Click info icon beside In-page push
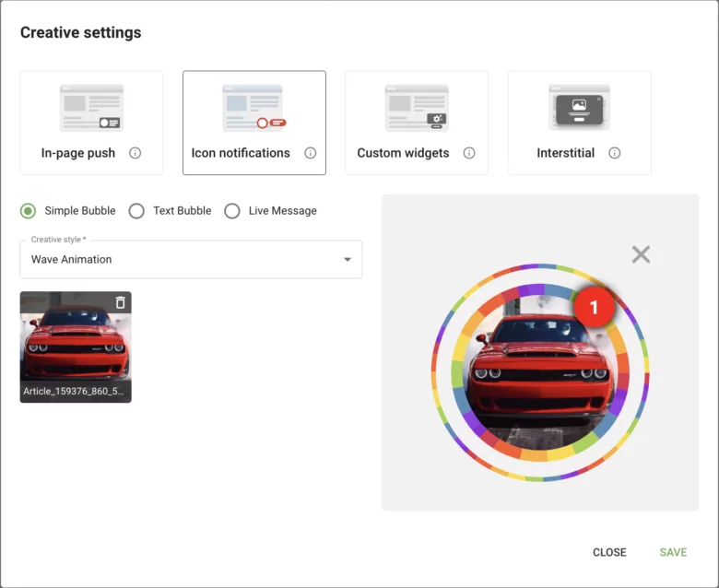 click(x=136, y=153)
